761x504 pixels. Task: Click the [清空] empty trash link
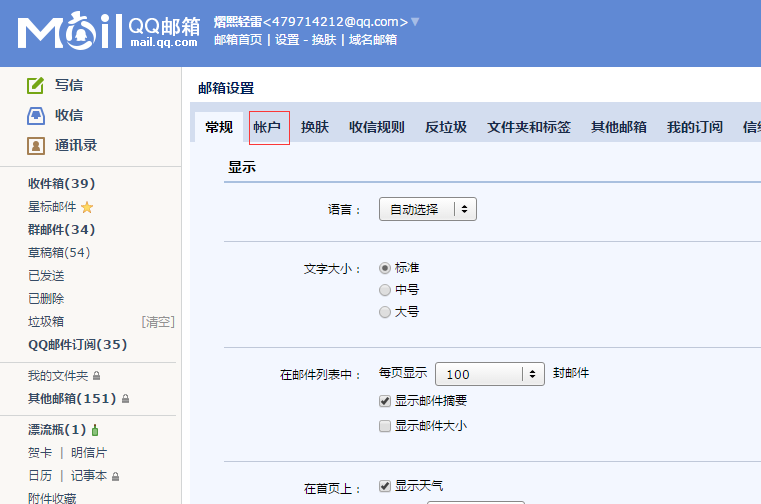(x=158, y=322)
